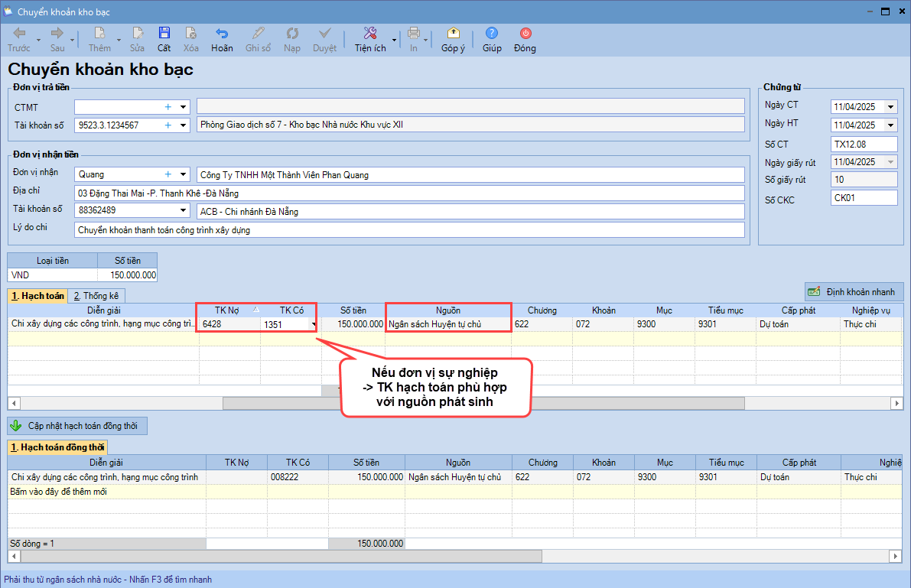Open the CTMT dropdown list
Viewport: 911px width, 588px height.
(x=183, y=107)
